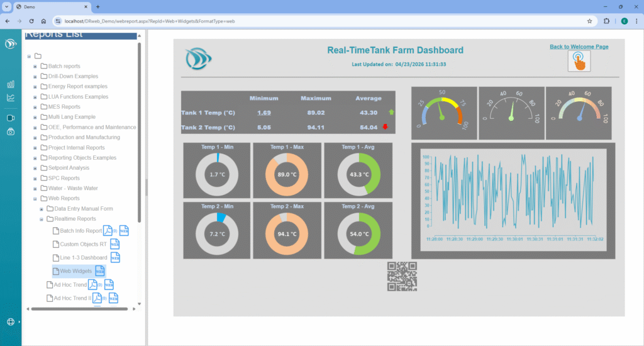Switch to the Demo browser tab
Screen dimensions: 644x346
[52, 7]
